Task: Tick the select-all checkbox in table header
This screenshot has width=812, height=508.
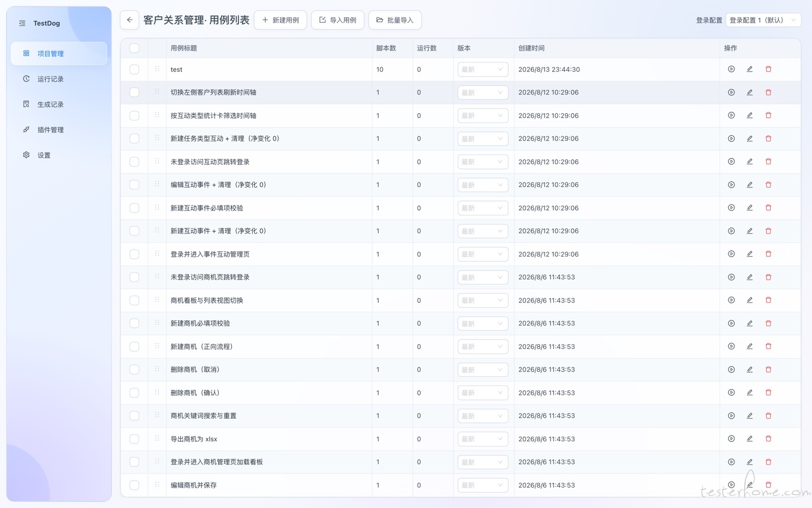Action: pos(134,48)
